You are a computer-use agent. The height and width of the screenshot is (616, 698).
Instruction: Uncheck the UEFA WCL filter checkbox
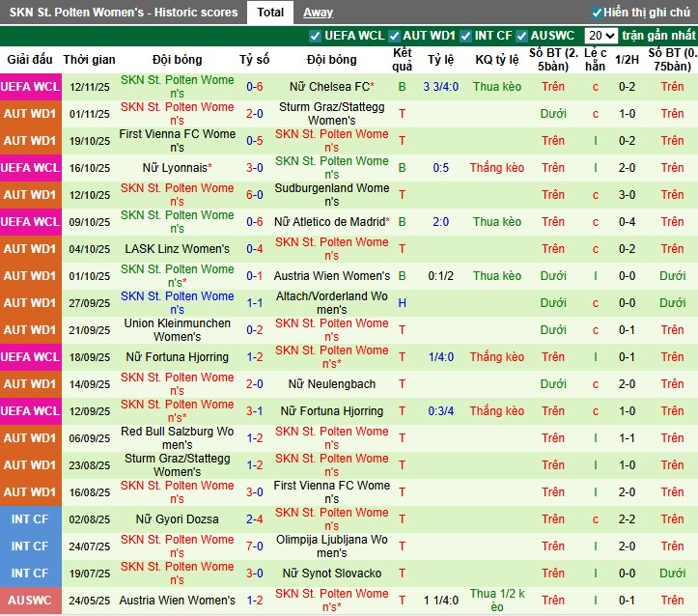coord(315,36)
